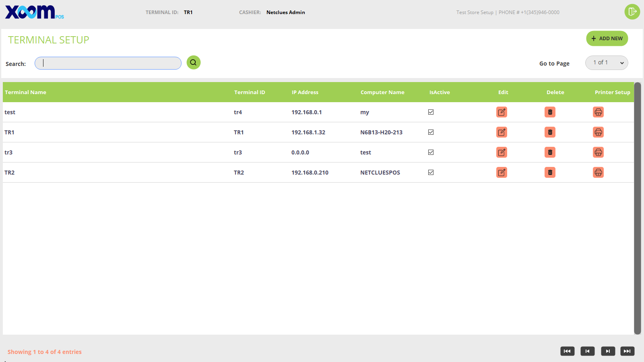
Task: Uncheck IsActive for NETCLUESPOS terminal
Action: pyautogui.click(x=431, y=173)
